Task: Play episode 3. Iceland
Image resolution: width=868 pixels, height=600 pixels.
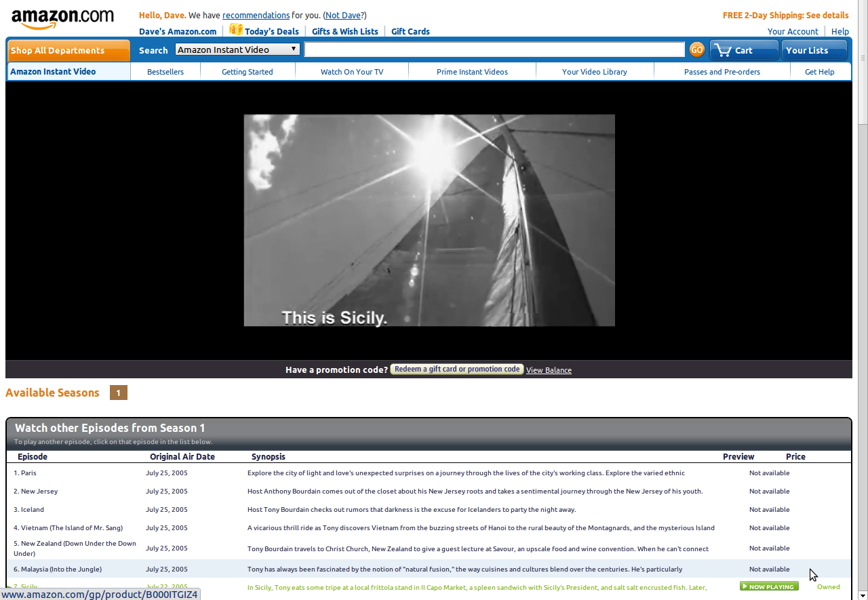Action: tap(28, 510)
